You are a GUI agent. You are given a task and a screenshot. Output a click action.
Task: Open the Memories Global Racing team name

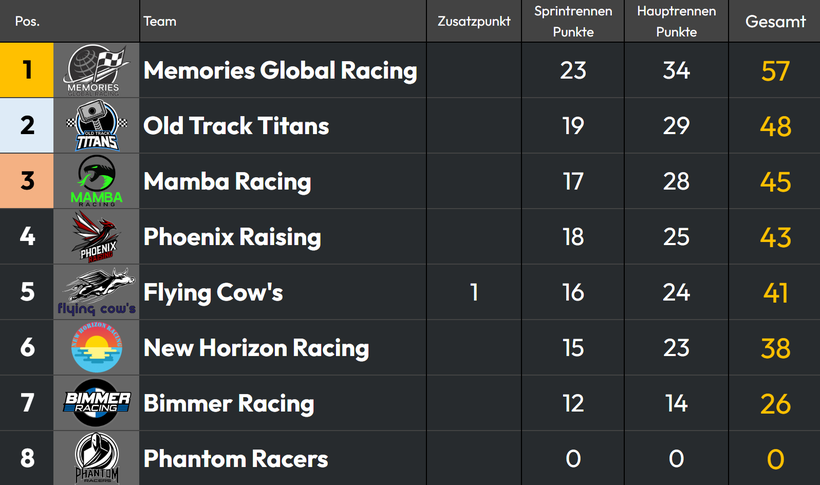click(280, 71)
